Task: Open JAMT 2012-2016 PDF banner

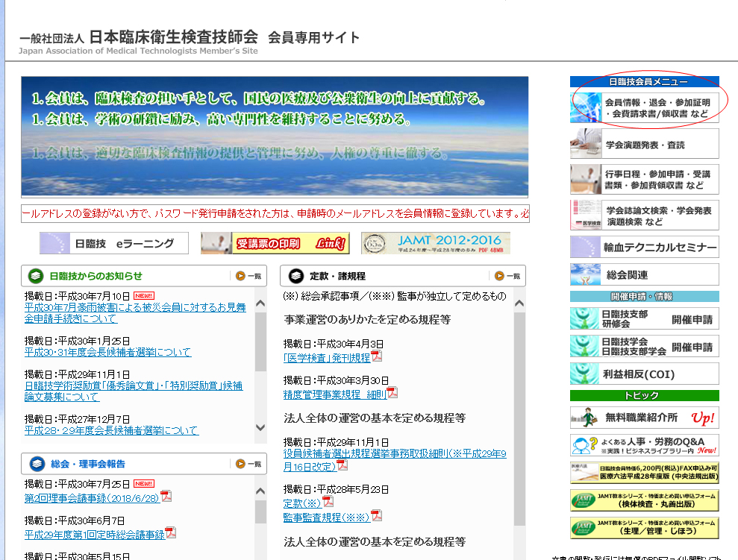Action: pos(436,243)
